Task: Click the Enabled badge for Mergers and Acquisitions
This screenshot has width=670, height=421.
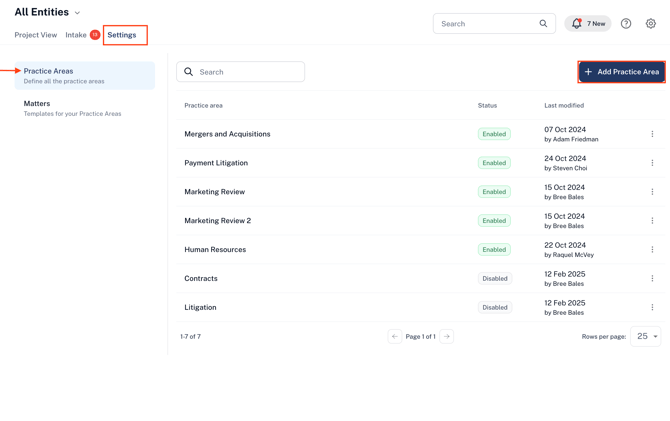Action: (494, 134)
